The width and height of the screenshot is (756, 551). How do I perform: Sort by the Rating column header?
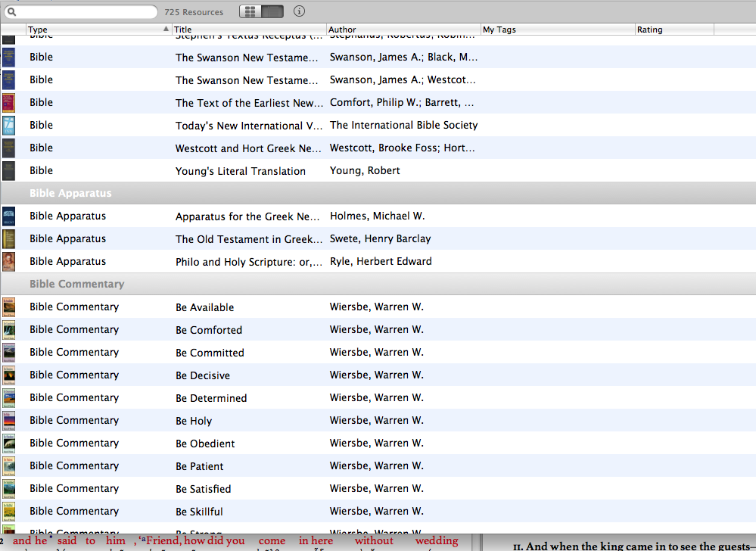pos(674,30)
